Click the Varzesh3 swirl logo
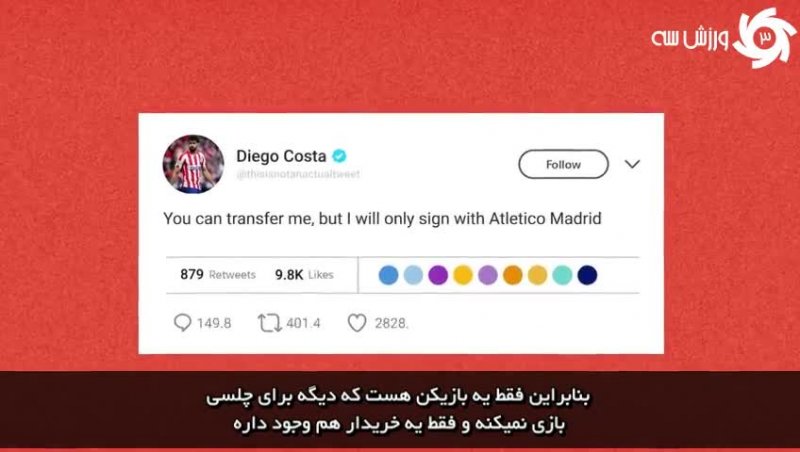 tap(764, 38)
